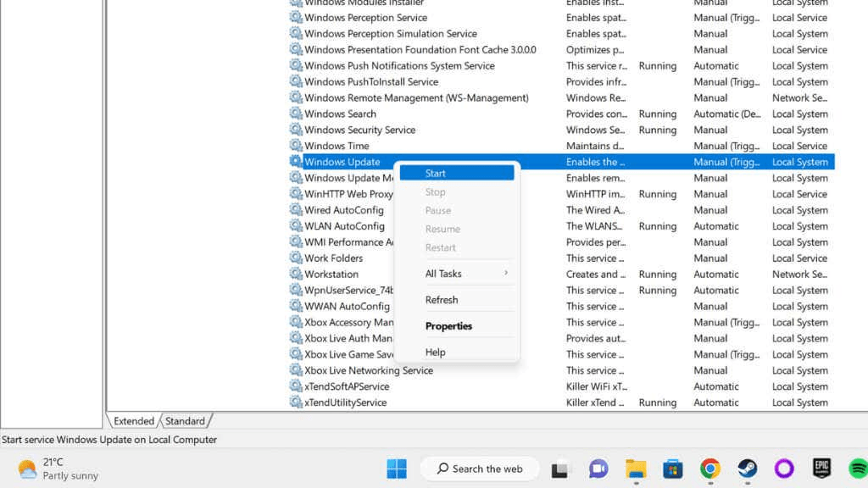Select the Windows Time service name

click(337, 146)
